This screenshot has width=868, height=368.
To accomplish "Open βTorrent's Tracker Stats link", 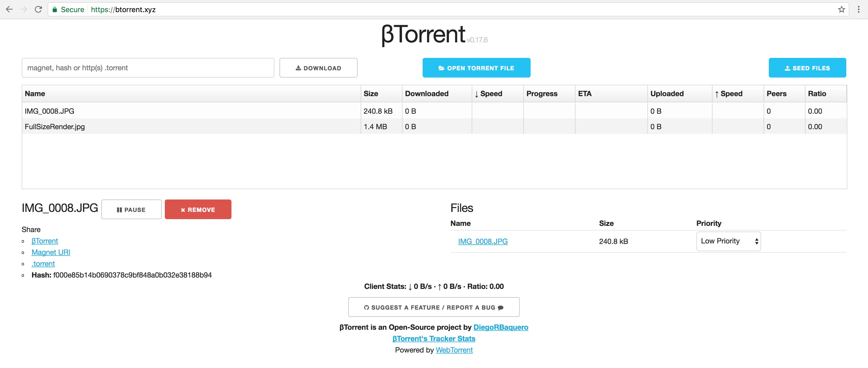I will (x=434, y=338).
